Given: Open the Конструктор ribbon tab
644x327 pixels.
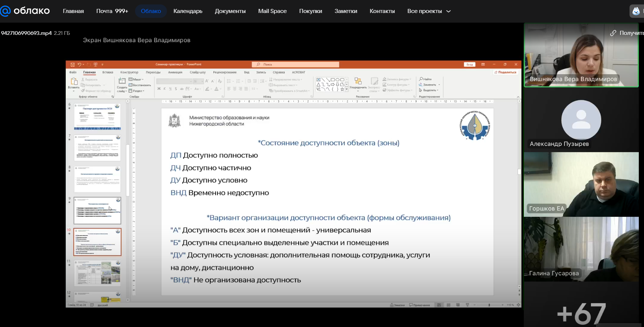Looking at the screenshot, I should (x=129, y=72).
